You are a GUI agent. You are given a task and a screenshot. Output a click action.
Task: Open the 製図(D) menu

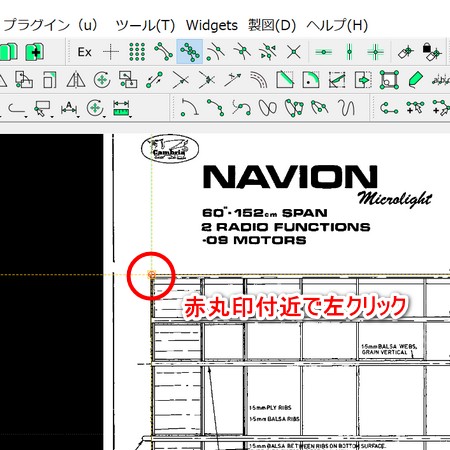[272, 25]
